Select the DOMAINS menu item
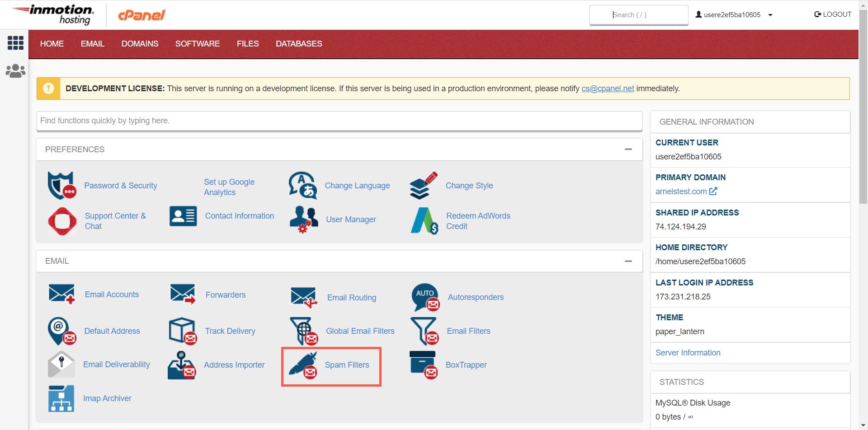868x430 pixels. (x=140, y=44)
